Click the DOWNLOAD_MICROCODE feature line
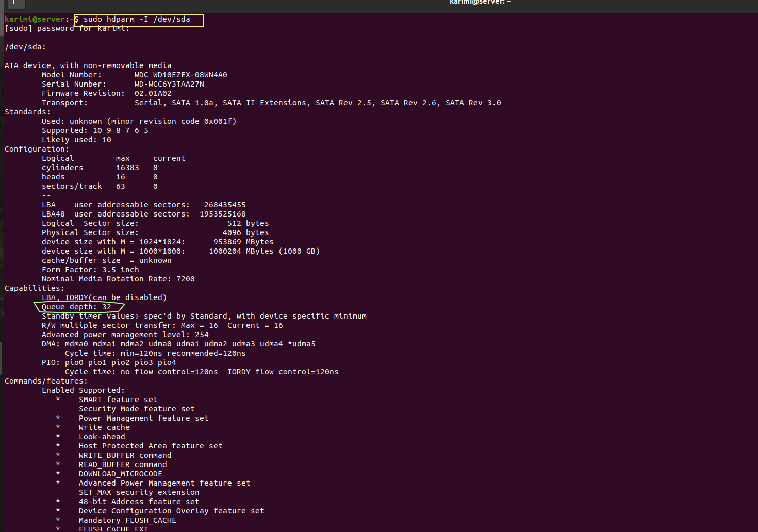This screenshot has height=532, width=758. point(120,474)
